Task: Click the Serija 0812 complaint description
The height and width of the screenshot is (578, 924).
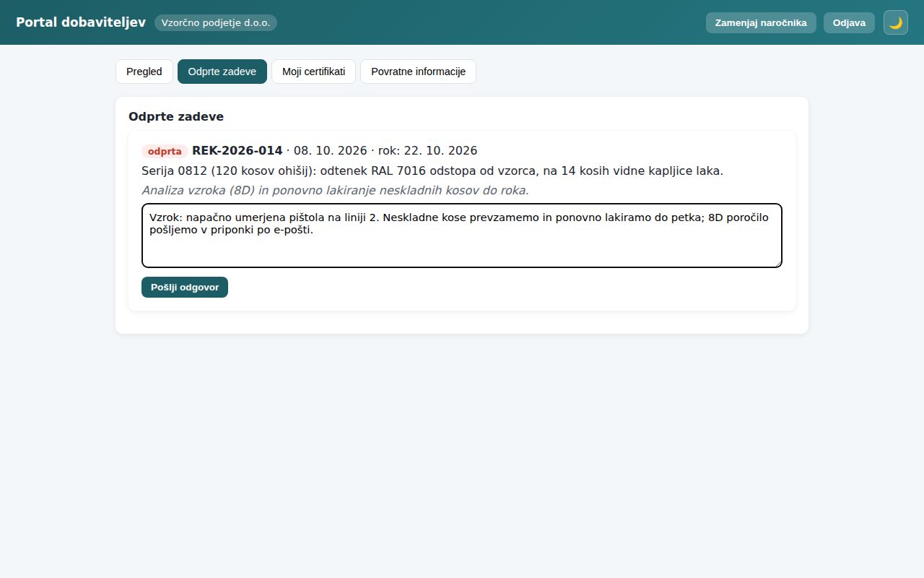Action: pos(432,171)
